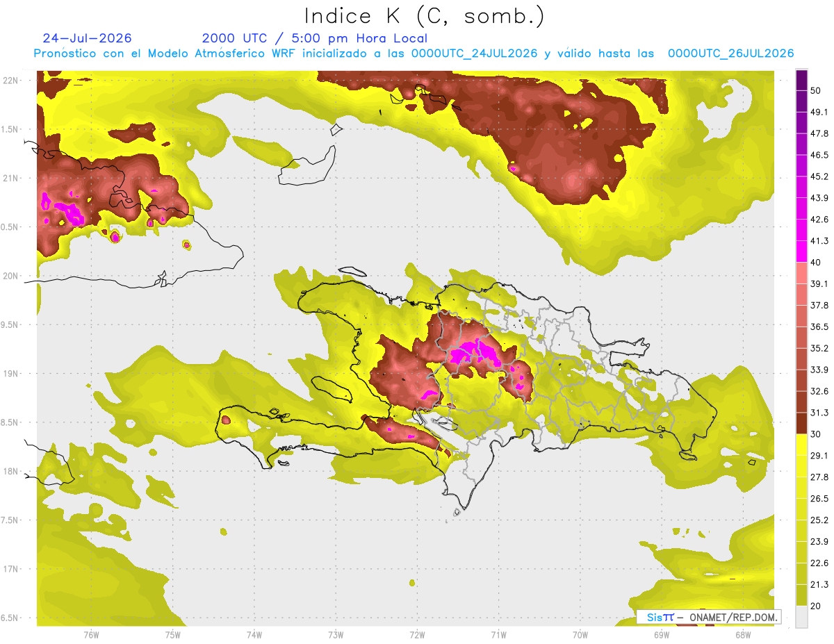Click the colorbar value "30"
This screenshot has height=644, width=834.
pyautogui.click(x=817, y=434)
